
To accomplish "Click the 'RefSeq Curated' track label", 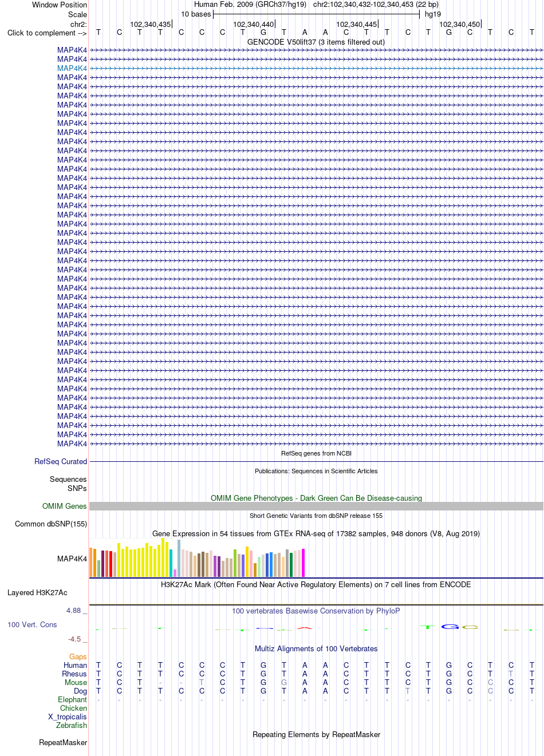I will point(61,461).
